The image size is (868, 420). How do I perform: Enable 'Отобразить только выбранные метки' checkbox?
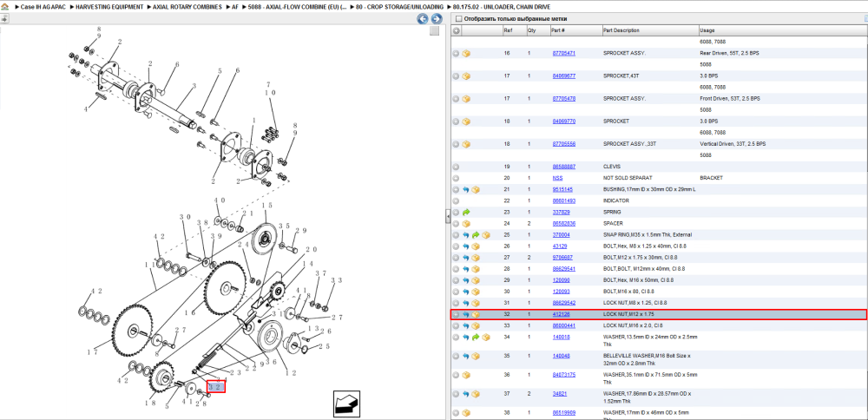coord(458,19)
